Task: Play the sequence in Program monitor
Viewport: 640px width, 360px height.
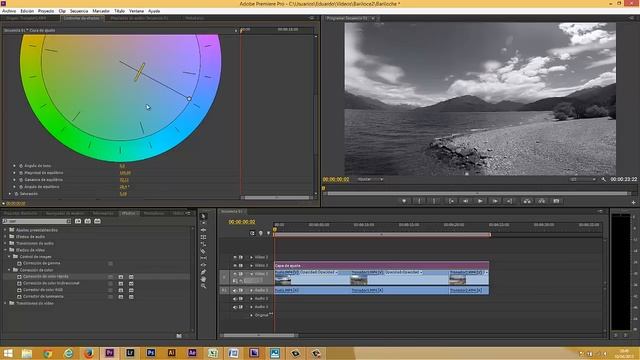Action: (x=480, y=201)
